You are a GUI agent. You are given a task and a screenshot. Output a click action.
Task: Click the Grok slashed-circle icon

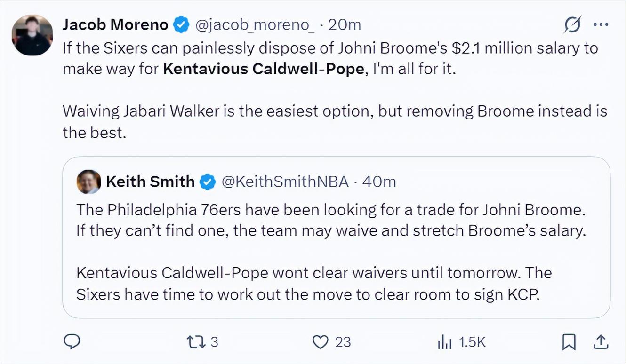pos(572,24)
